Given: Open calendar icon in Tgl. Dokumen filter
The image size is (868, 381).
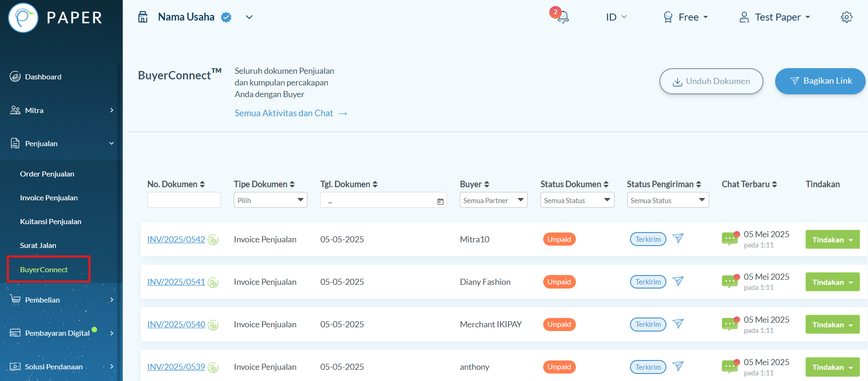Looking at the screenshot, I should [440, 201].
